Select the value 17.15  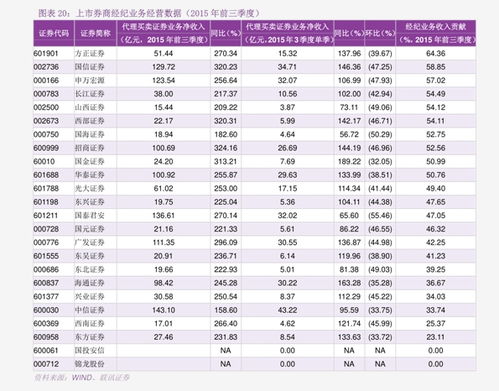coord(287,188)
